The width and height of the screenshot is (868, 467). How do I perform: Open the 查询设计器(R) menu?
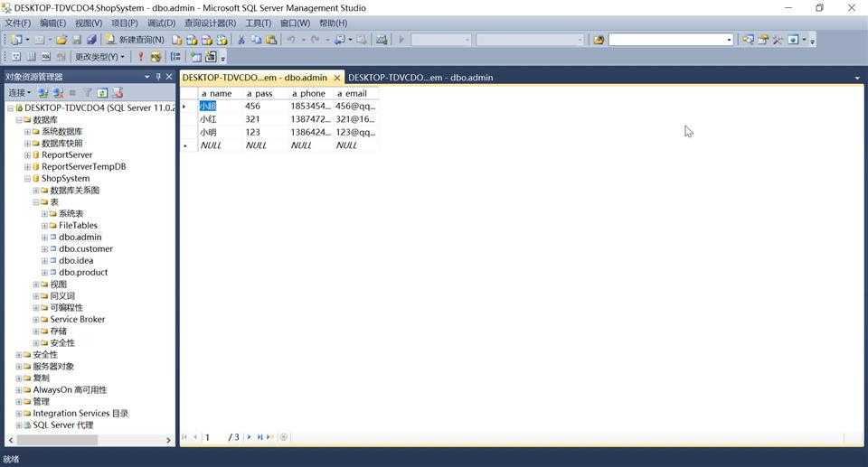point(211,23)
